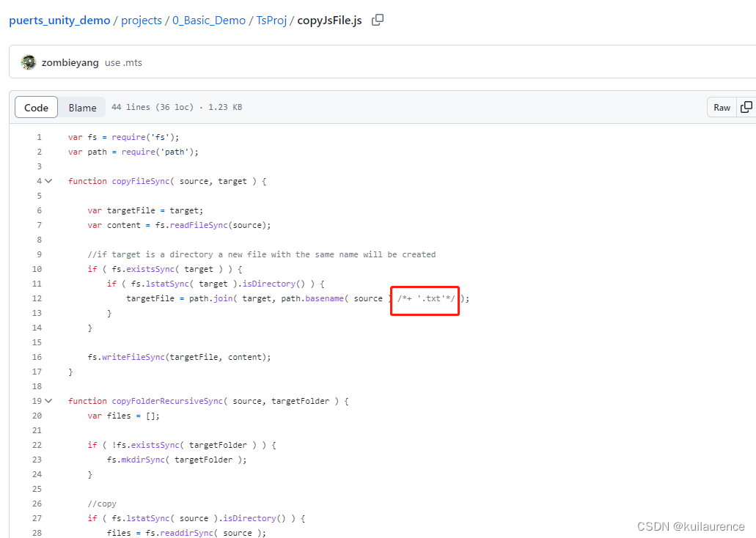This screenshot has height=538, width=756.
Task: Copy the file path using the copy icon
Action: pos(378,20)
